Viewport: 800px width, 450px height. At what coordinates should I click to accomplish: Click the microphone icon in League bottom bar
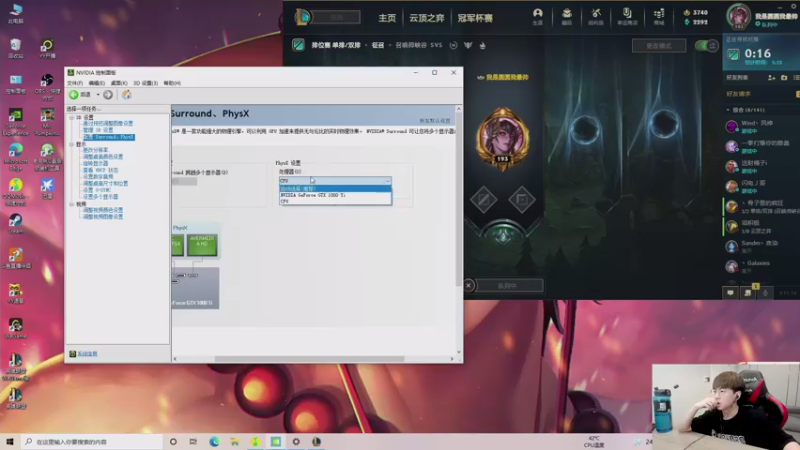pos(765,293)
